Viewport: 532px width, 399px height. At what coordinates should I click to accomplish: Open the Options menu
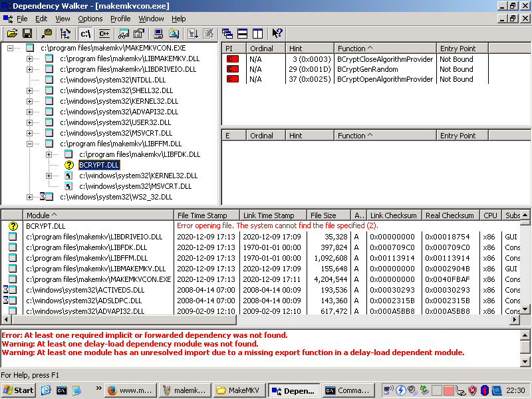(x=90, y=19)
